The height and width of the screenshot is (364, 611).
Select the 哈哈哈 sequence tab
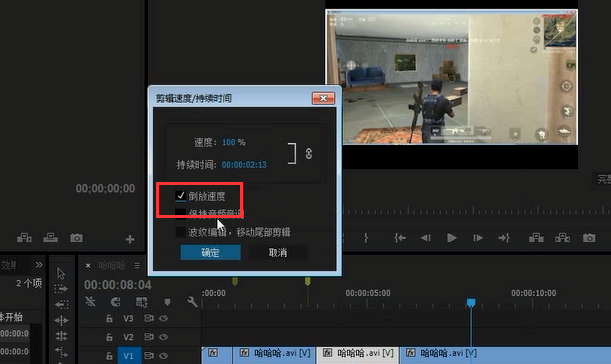coord(112,265)
